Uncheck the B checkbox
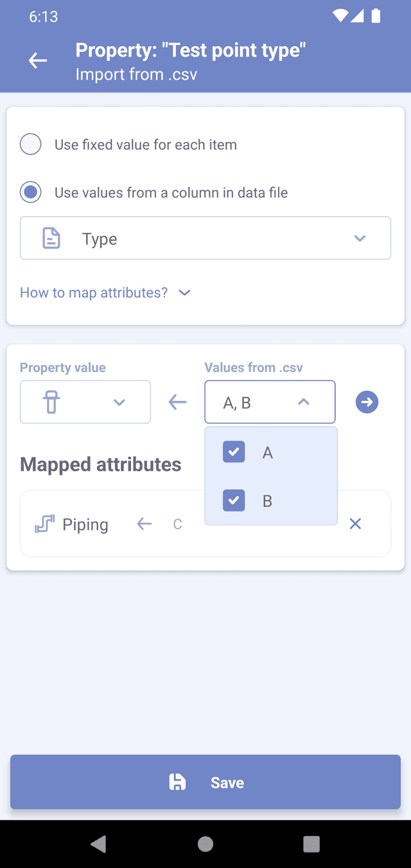Image resolution: width=411 pixels, height=868 pixels. tap(234, 500)
